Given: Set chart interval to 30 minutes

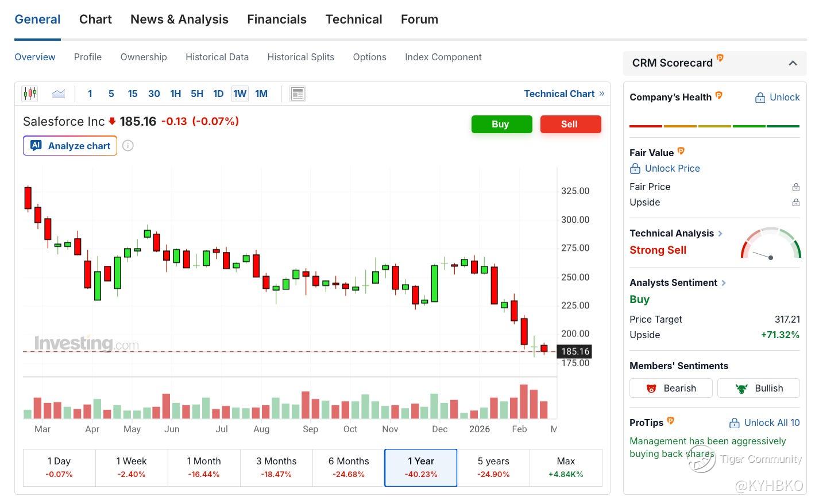Looking at the screenshot, I should pos(154,94).
